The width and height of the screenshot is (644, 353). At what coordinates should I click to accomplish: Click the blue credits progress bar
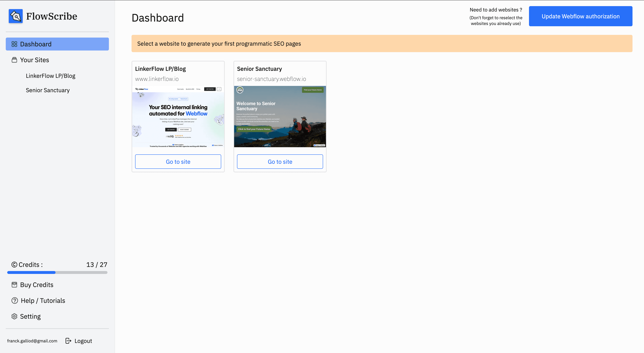point(31,272)
